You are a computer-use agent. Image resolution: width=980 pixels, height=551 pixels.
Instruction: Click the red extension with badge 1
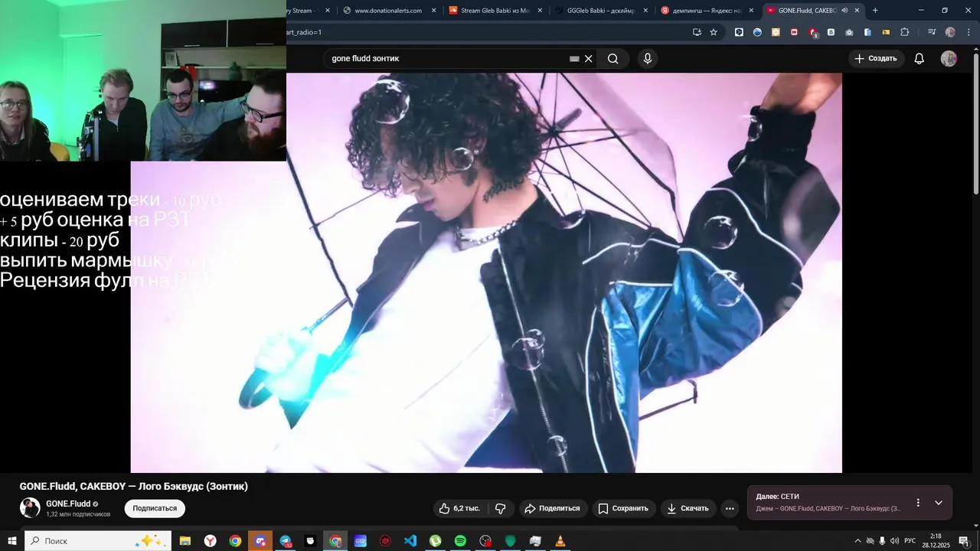coord(814,32)
